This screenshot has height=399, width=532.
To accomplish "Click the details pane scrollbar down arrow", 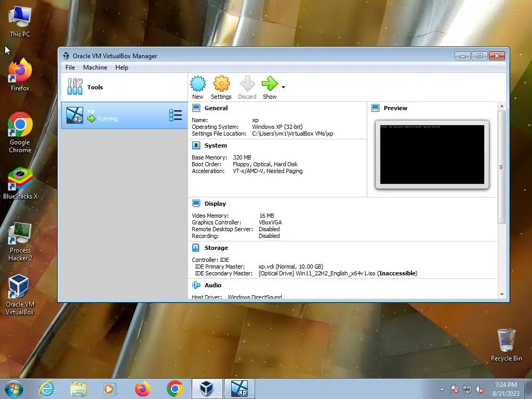I will (x=502, y=295).
